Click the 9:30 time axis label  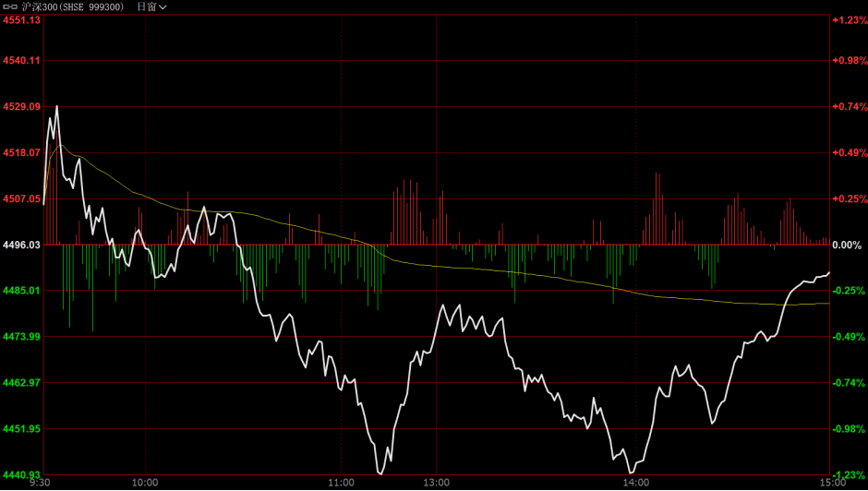[39, 483]
